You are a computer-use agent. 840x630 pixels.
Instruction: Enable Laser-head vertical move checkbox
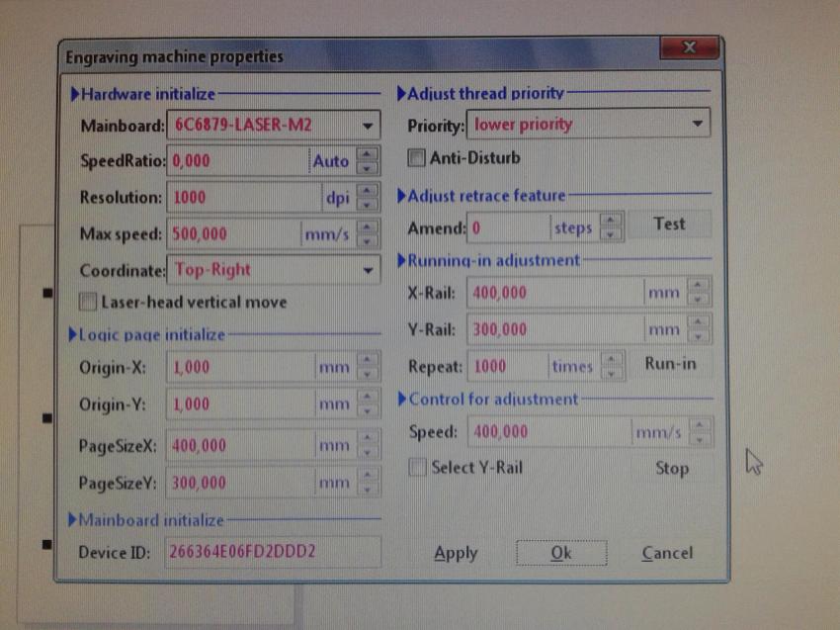[88, 302]
